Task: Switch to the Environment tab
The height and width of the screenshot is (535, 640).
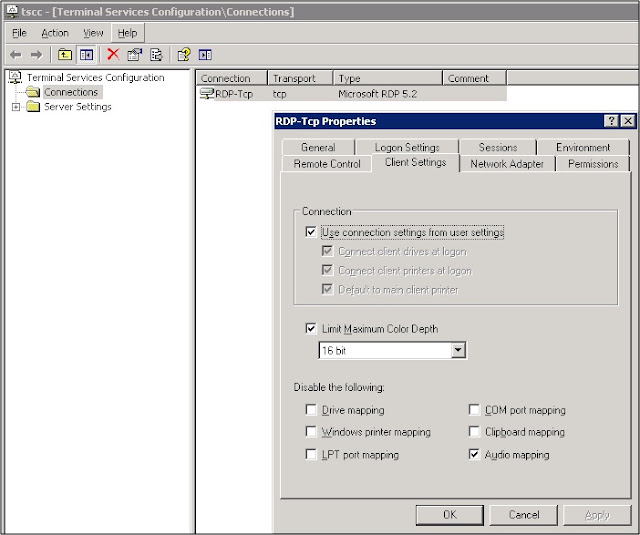Action: pyautogui.click(x=583, y=147)
